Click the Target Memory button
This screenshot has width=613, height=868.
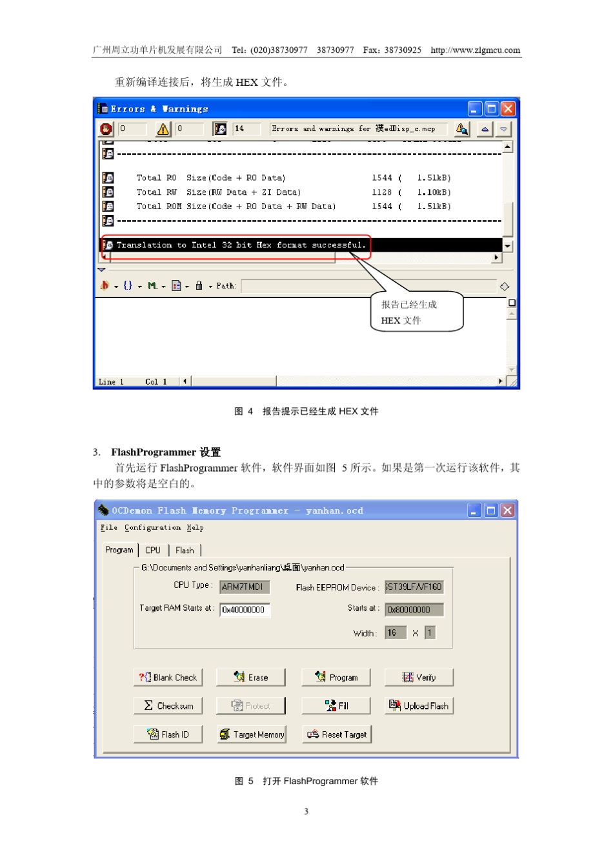tap(251, 734)
